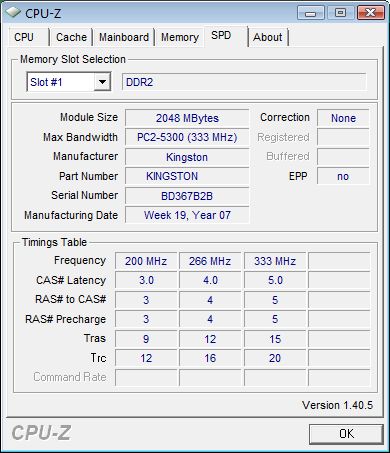The width and height of the screenshot is (390, 453).
Task: Click the Timings Table group title
Action: 54,242
